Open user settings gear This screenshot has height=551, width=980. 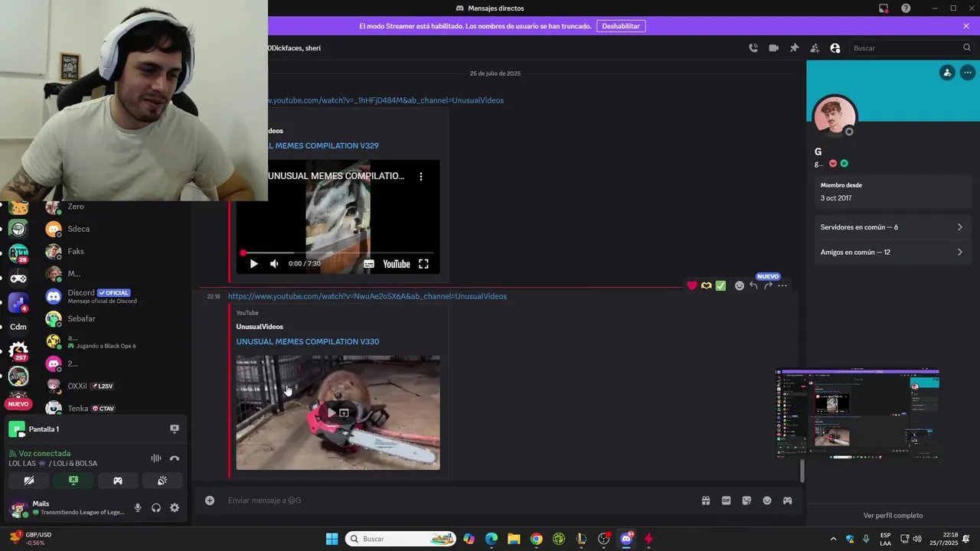pos(175,507)
